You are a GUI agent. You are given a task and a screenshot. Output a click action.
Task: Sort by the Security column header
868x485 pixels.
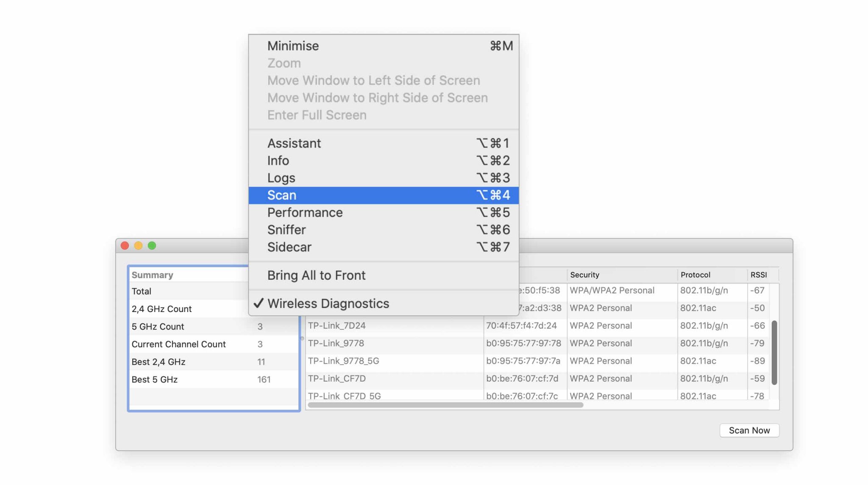[585, 275]
